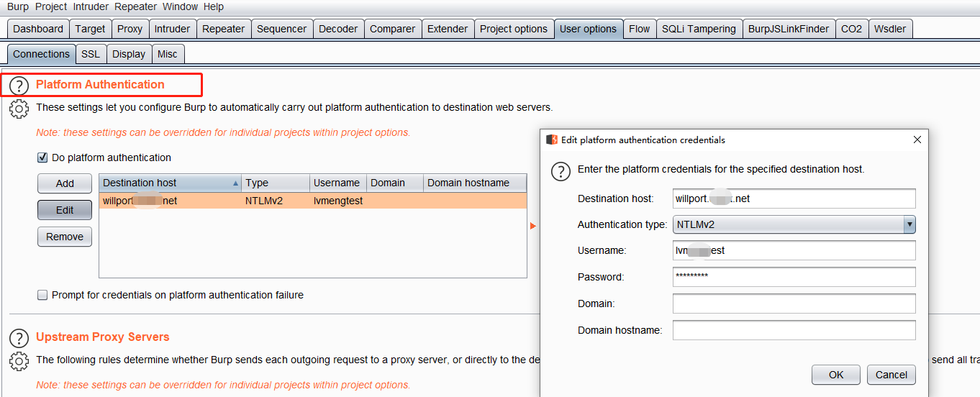Viewport: 980px width, 397px height.
Task: Select the willport destination host row
Action: (313, 201)
